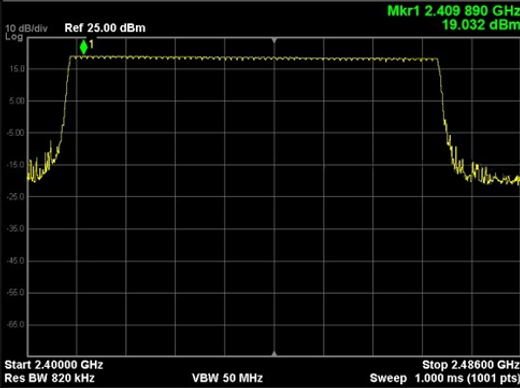Click the Sweep 1.000 ms (1001 pts) readout

point(445,378)
